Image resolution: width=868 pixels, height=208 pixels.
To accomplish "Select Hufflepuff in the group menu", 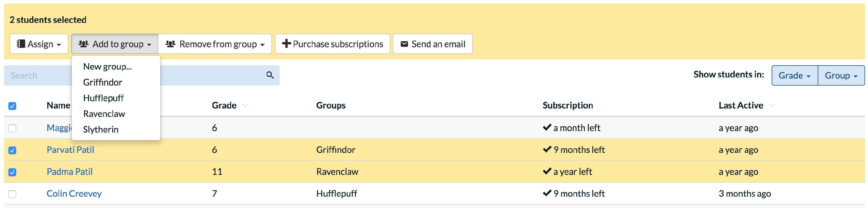I will pyautogui.click(x=103, y=98).
